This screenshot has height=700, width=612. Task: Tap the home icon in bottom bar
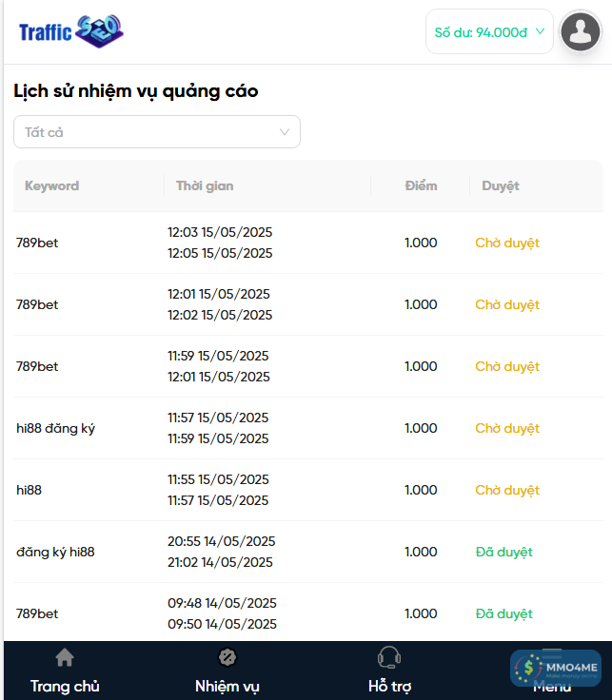tap(65, 657)
